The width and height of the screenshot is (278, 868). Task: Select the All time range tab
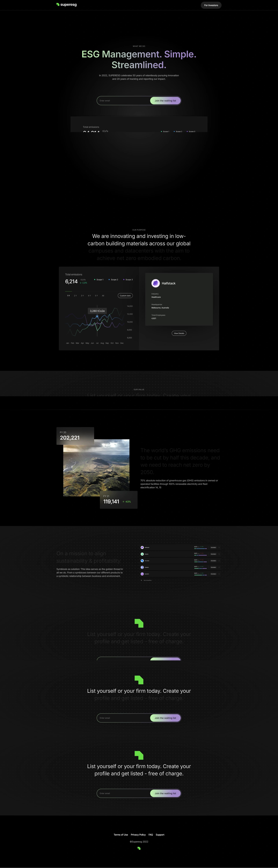(x=103, y=295)
